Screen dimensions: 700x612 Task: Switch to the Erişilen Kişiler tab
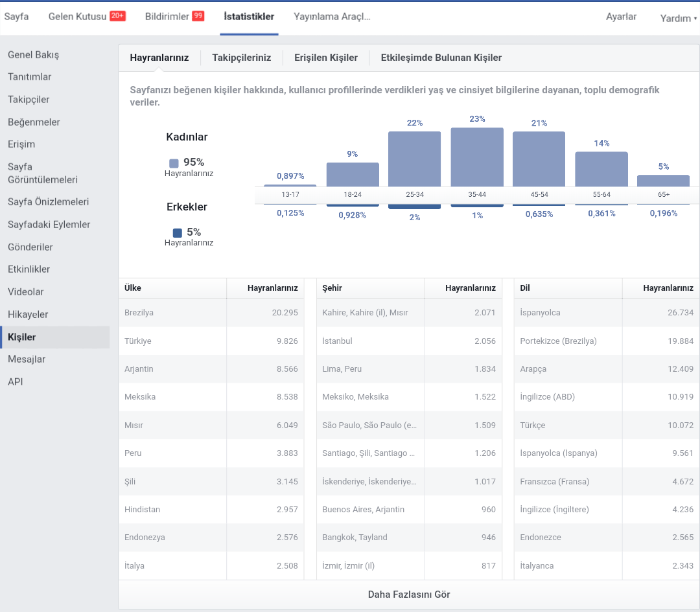pos(326,58)
